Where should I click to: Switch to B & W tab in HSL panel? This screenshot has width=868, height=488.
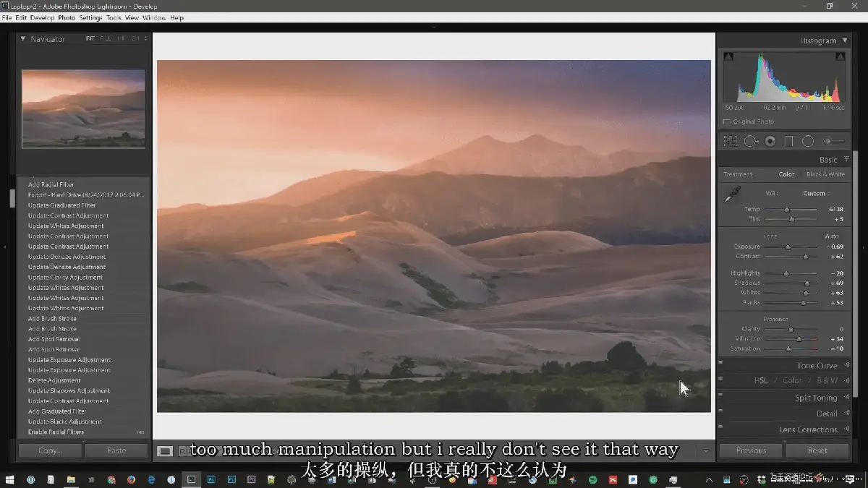coord(827,380)
